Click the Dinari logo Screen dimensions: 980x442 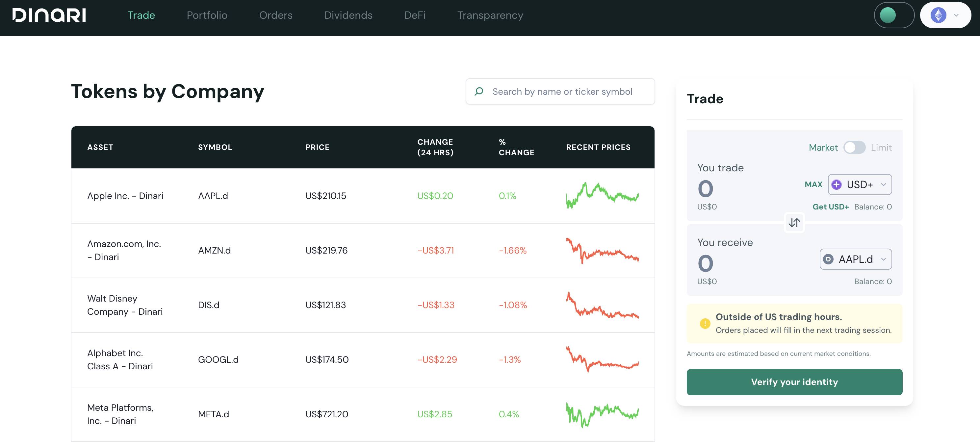pyautogui.click(x=49, y=15)
